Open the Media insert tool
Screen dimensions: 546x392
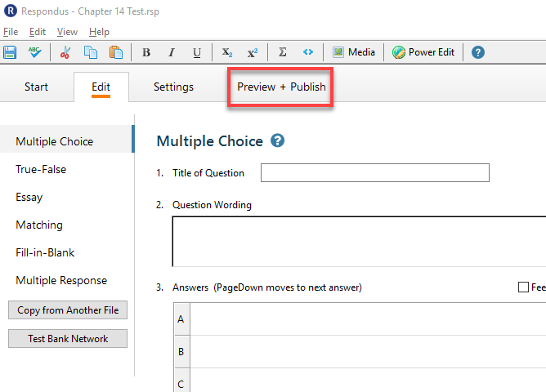click(354, 52)
